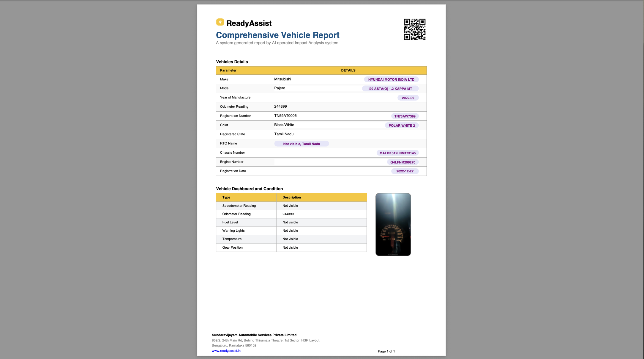Click the TN59AT0006 registration number text
Image resolution: width=644 pixels, height=359 pixels.
click(x=285, y=116)
